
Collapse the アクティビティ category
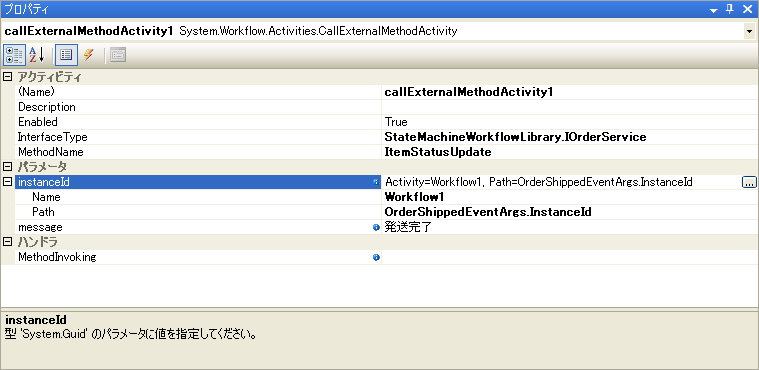(x=7, y=77)
